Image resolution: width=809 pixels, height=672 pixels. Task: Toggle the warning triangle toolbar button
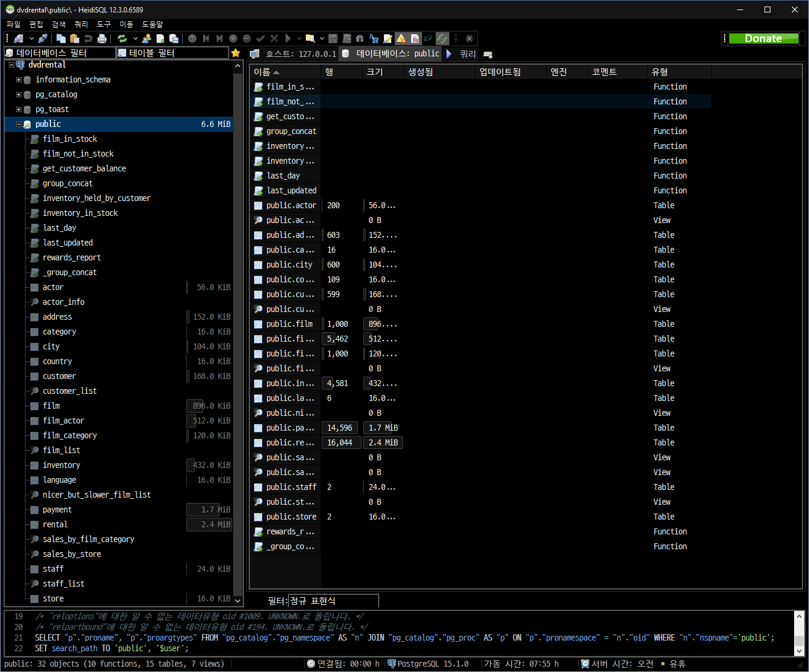tap(401, 39)
